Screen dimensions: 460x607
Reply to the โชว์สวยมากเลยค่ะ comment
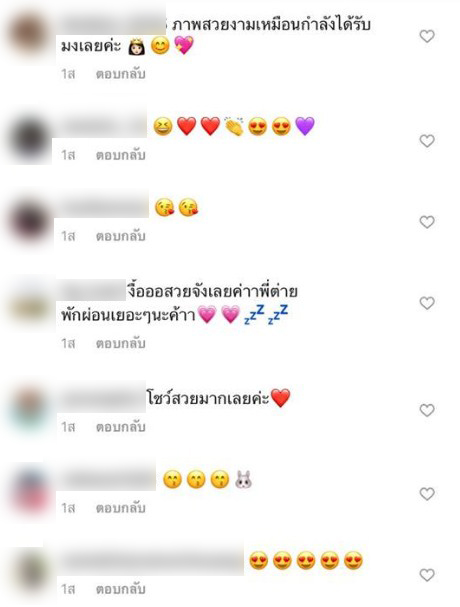pyautogui.click(x=120, y=427)
